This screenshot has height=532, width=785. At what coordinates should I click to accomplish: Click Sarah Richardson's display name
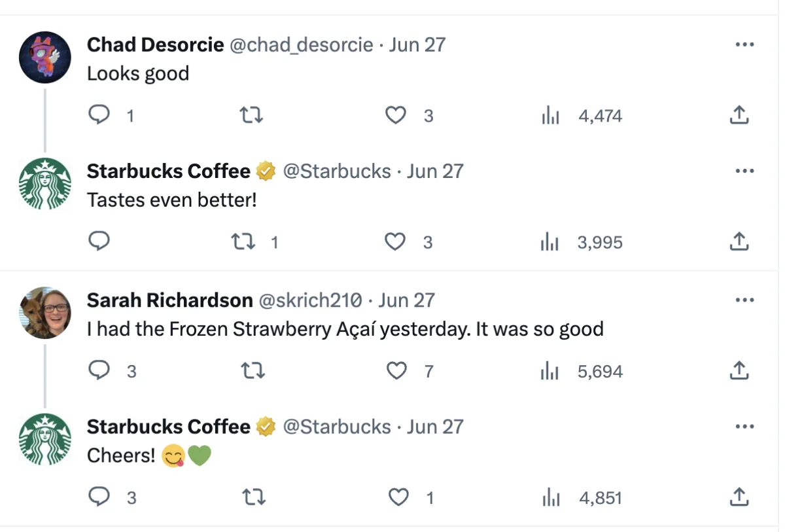click(x=169, y=300)
